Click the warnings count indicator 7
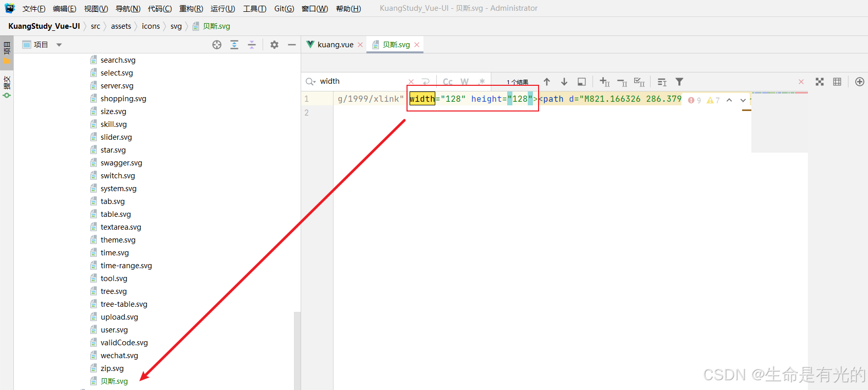This screenshot has width=868, height=390. pos(713,100)
